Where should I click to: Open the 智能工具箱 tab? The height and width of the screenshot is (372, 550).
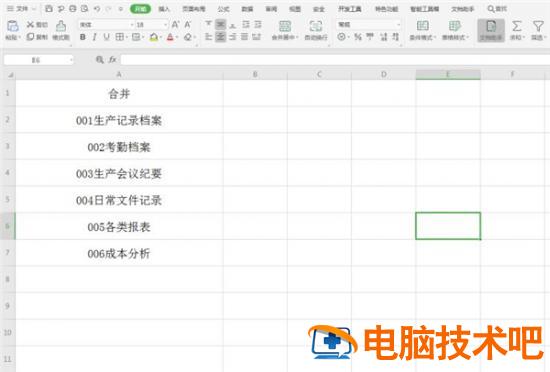(424, 9)
